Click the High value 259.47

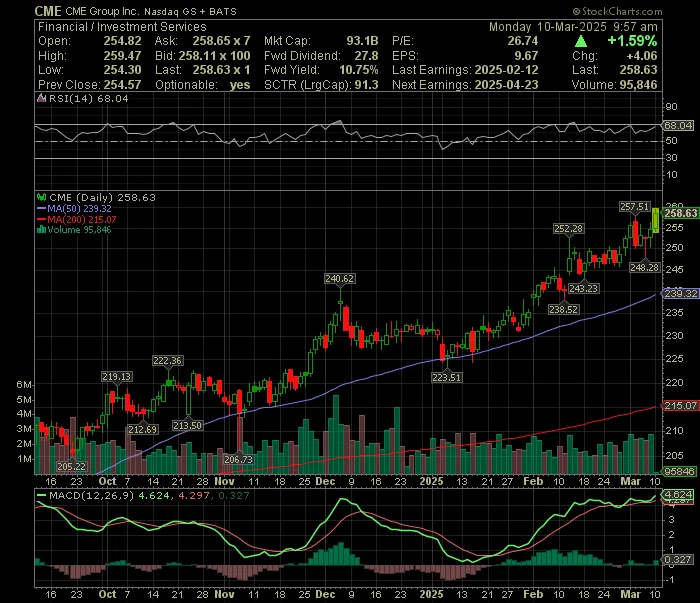pos(122,56)
